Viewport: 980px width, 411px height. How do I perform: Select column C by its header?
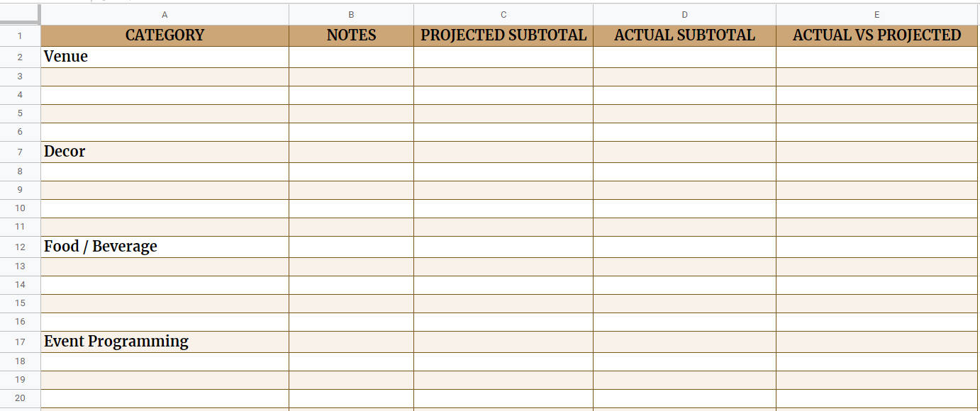(x=503, y=13)
